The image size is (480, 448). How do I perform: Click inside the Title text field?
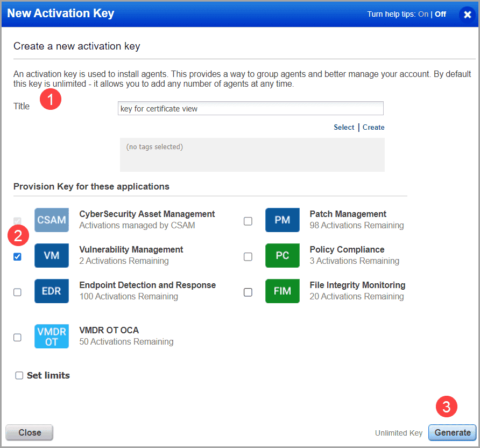point(250,108)
